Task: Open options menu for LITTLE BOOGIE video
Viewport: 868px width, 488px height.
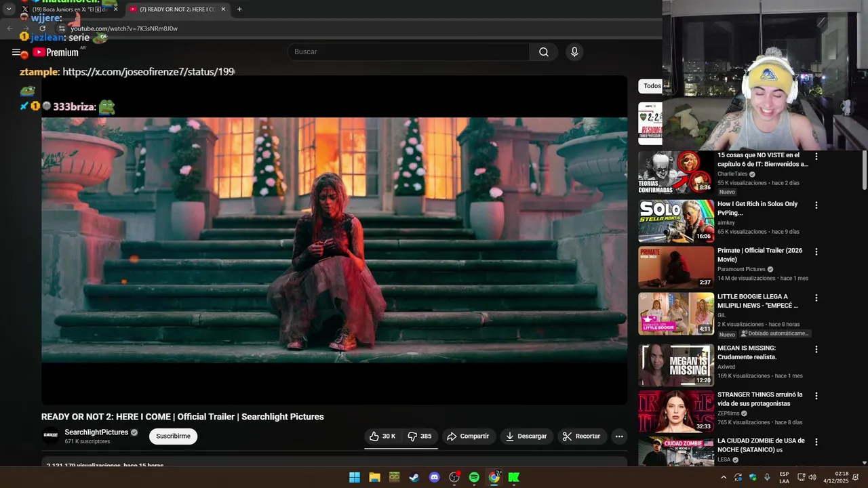Action: click(x=816, y=298)
